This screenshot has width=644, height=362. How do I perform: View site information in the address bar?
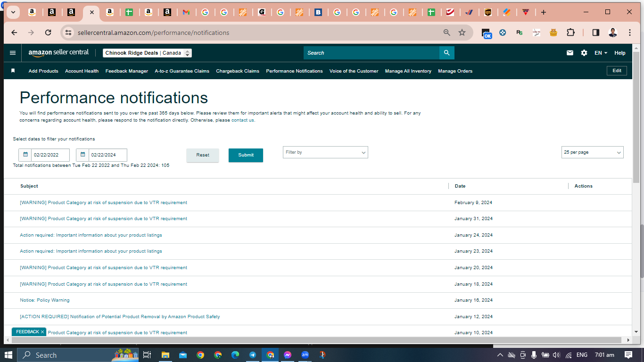point(68,33)
